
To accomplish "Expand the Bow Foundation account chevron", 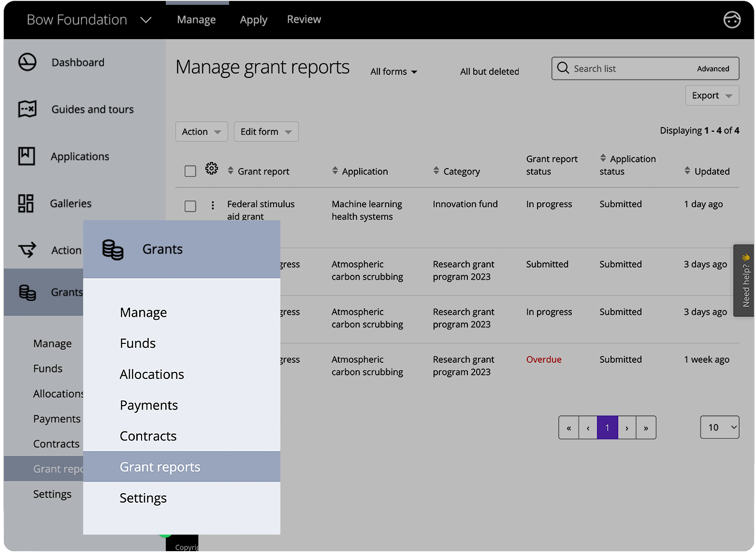I will (145, 20).
